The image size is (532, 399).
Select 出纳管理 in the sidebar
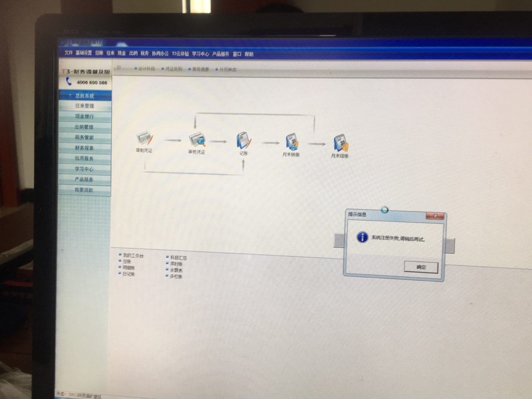85,127
